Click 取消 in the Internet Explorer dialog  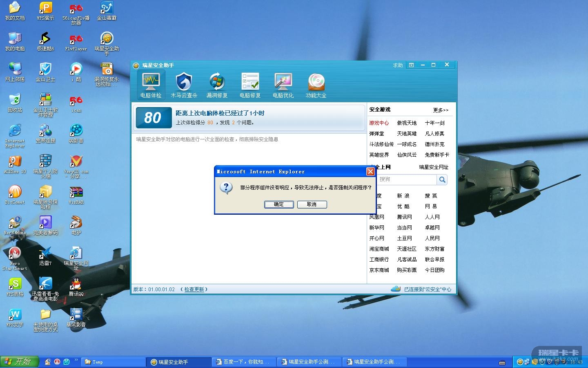click(312, 204)
